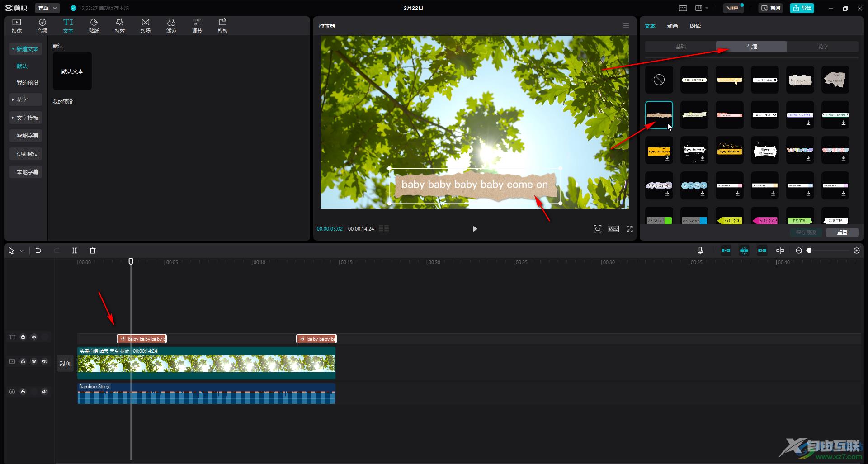This screenshot has width=868, height=464.
Task: Open the 媒体 media panel
Action: click(x=17, y=26)
